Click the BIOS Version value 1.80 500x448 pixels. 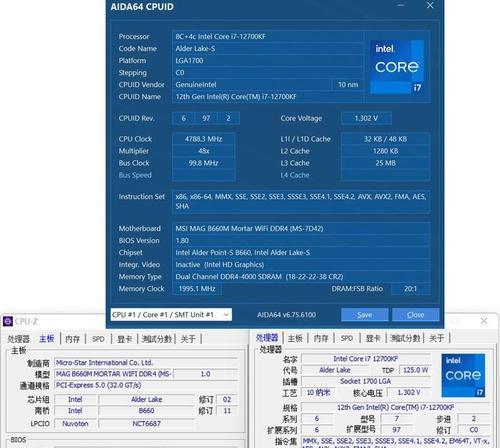301,241
